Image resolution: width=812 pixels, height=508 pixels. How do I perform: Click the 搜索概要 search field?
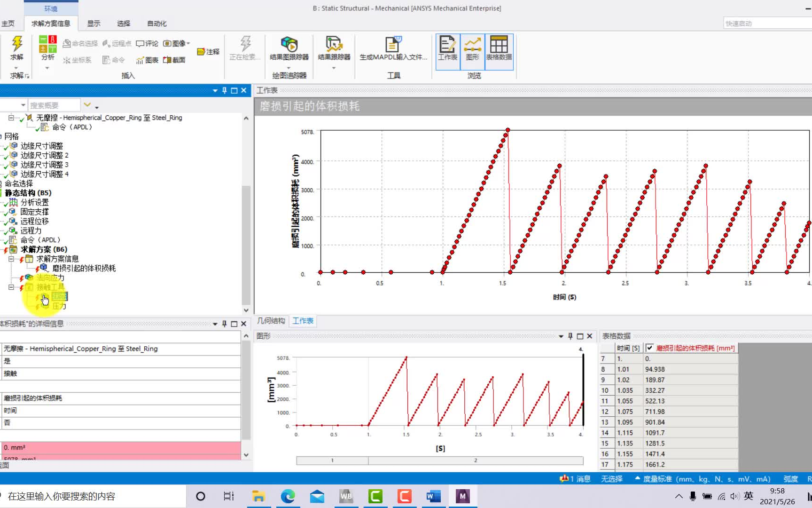(54, 105)
